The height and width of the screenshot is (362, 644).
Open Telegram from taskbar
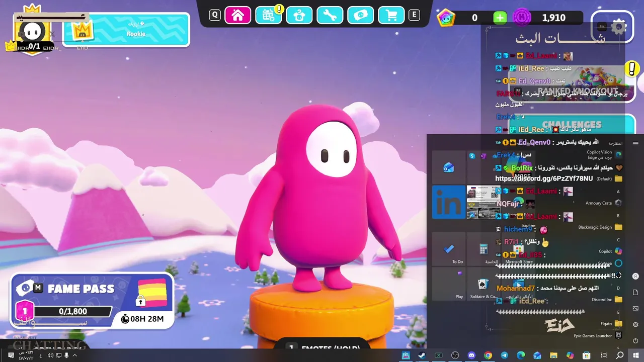504,355
